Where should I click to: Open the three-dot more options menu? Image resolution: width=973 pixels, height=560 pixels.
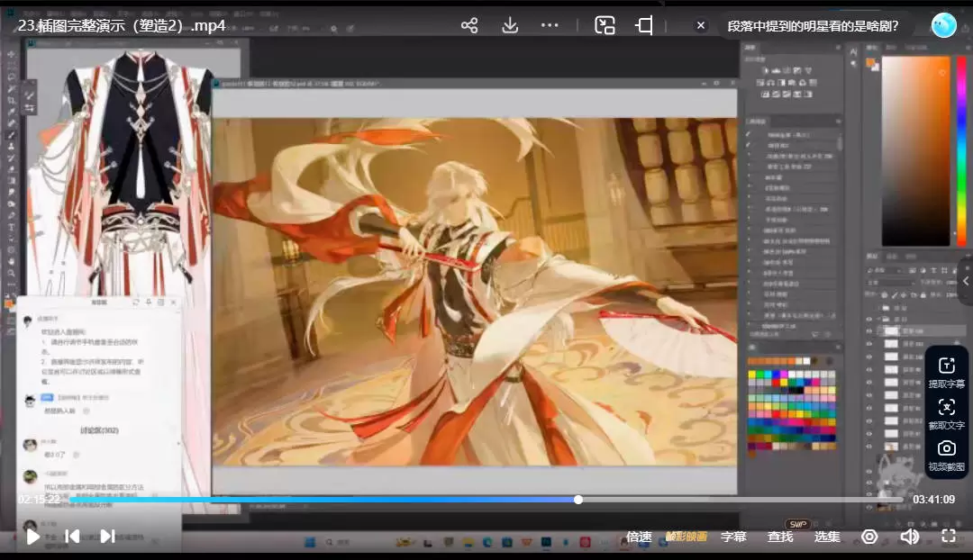pos(550,25)
